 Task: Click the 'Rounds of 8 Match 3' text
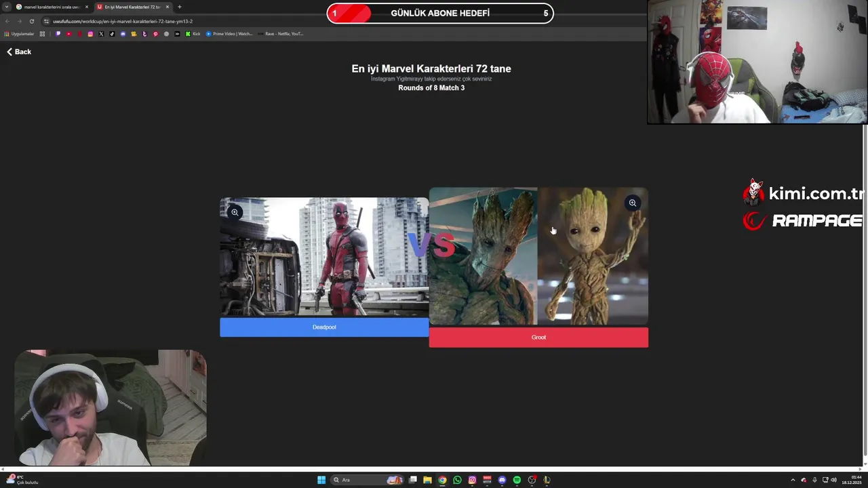[431, 88]
